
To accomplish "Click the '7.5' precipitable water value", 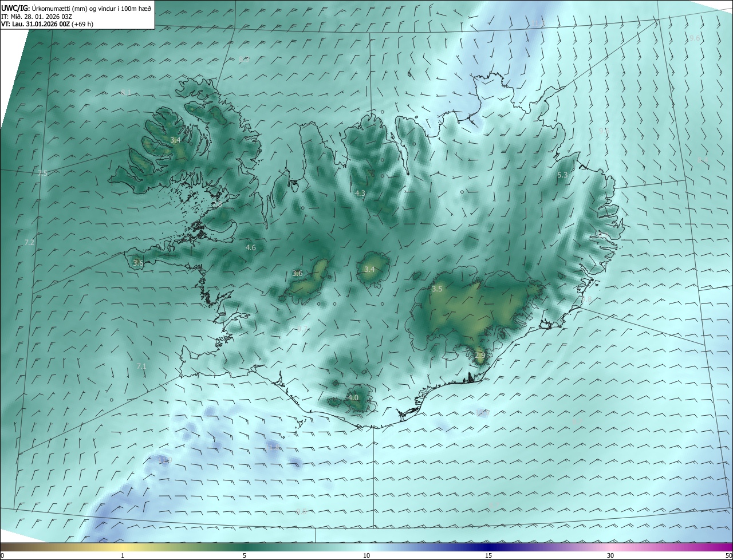I will click(42, 173).
